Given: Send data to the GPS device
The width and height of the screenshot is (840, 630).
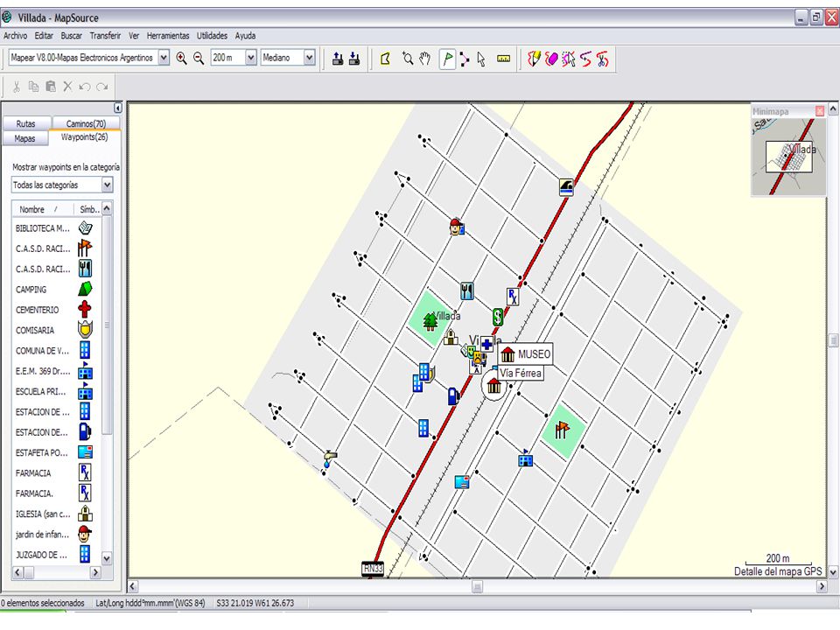Looking at the screenshot, I should pyautogui.click(x=338, y=59).
